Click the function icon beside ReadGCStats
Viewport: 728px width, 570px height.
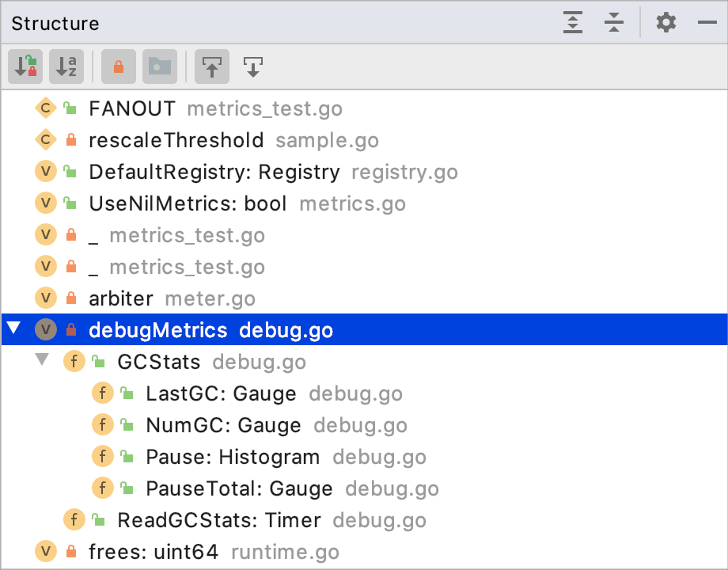tap(74, 519)
